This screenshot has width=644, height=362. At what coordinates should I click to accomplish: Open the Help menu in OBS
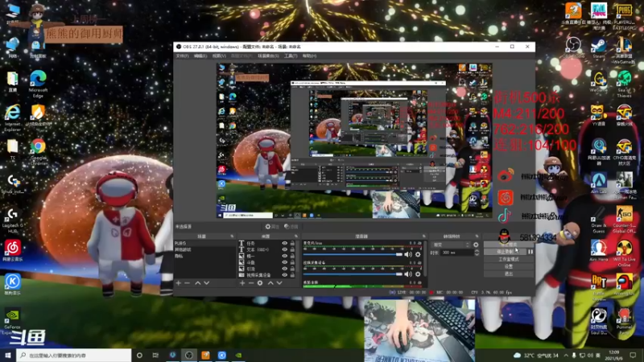click(x=309, y=56)
